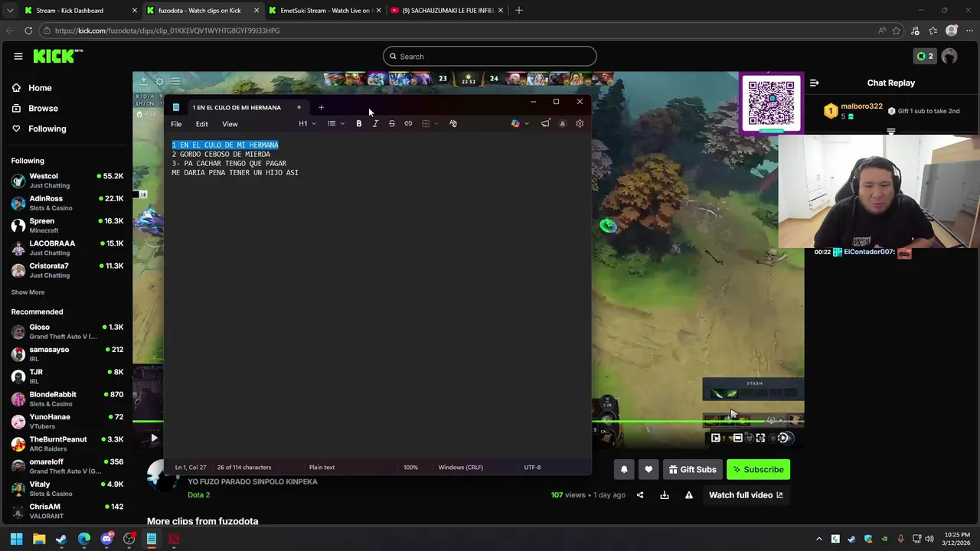
Task: Click the Plain text status in Notepad
Action: click(x=322, y=467)
